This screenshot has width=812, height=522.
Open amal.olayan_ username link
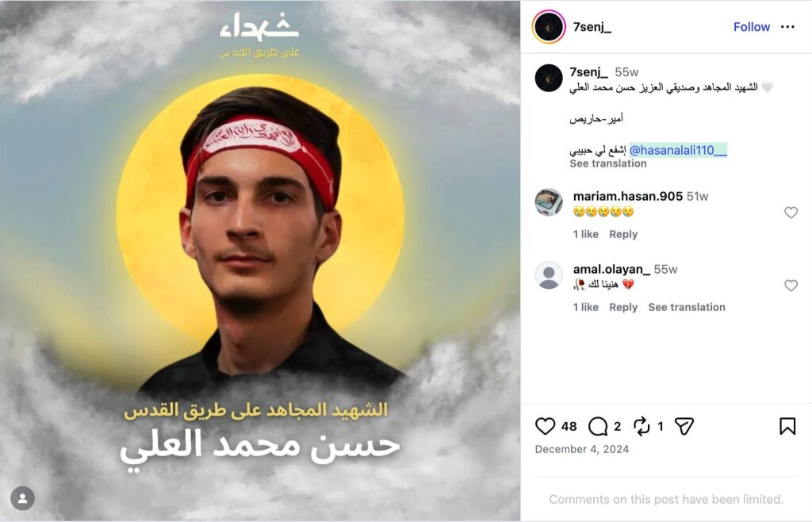click(611, 269)
